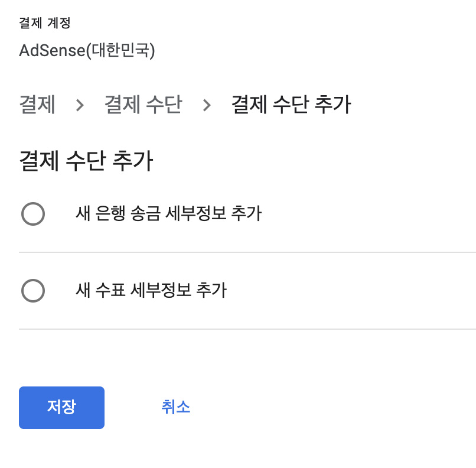The height and width of the screenshot is (468, 476).
Task: Click the bank transfer option row
Action: 177,214
